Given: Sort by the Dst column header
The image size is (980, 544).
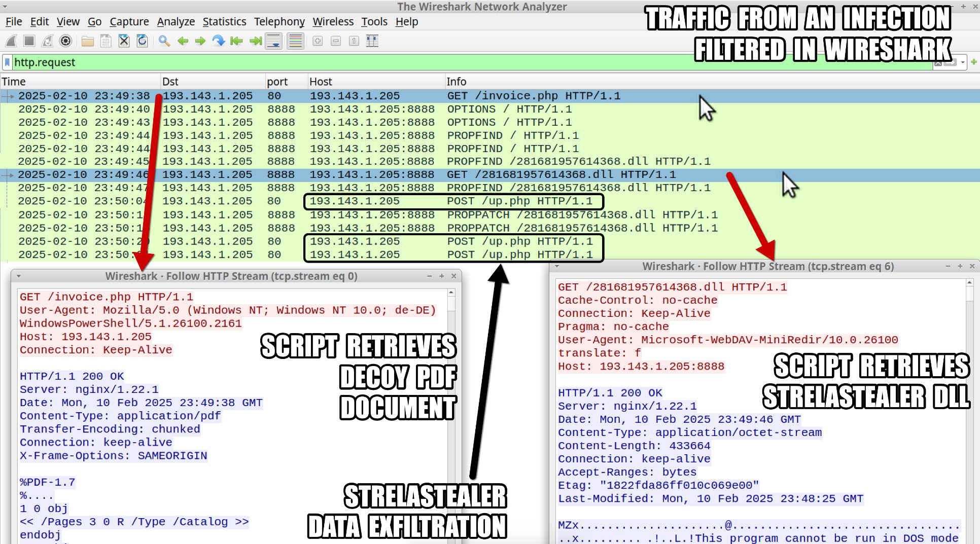Looking at the screenshot, I should pyautogui.click(x=213, y=82).
